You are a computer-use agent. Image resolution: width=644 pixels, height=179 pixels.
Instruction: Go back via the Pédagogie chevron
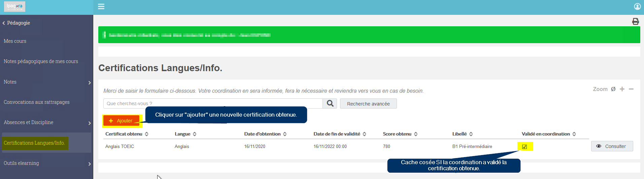coord(4,23)
